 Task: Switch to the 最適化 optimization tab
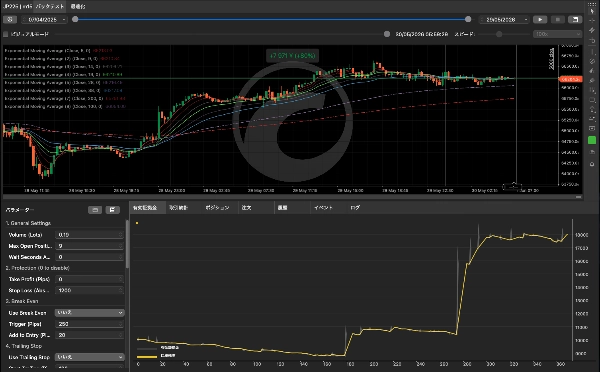click(78, 7)
